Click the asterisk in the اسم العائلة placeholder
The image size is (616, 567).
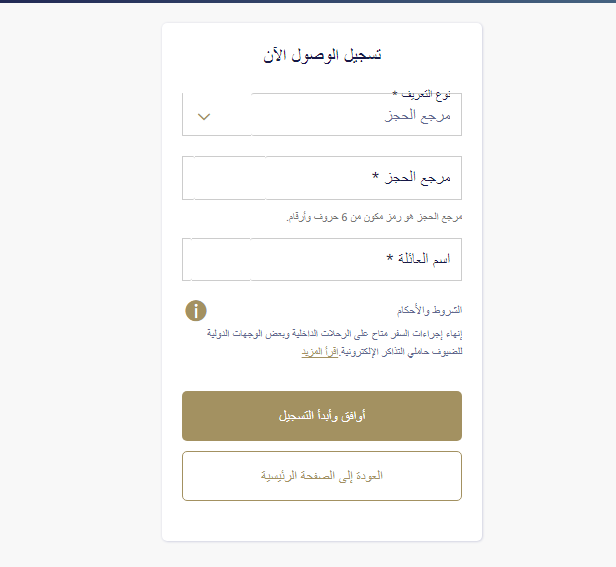click(x=389, y=258)
